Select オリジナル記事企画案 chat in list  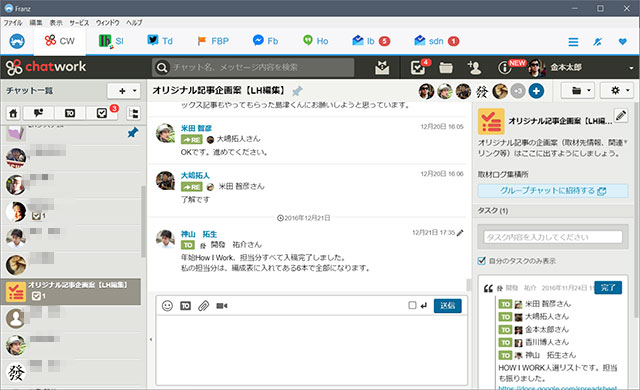coord(71,292)
